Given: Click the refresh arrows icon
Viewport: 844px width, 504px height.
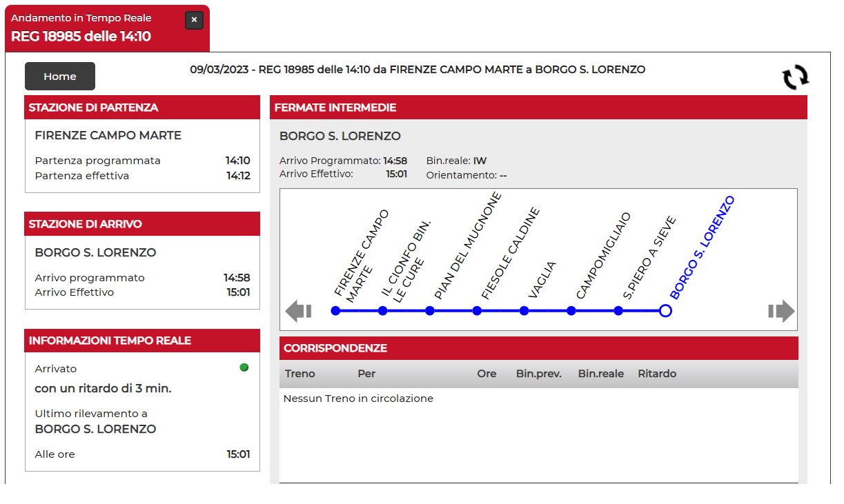Looking at the screenshot, I should pos(795,77).
